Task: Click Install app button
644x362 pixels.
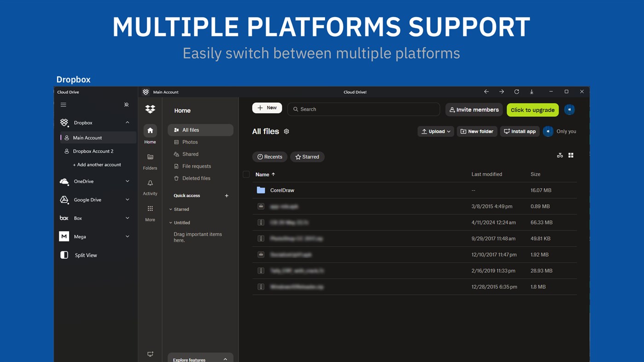Action: click(x=520, y=131)
